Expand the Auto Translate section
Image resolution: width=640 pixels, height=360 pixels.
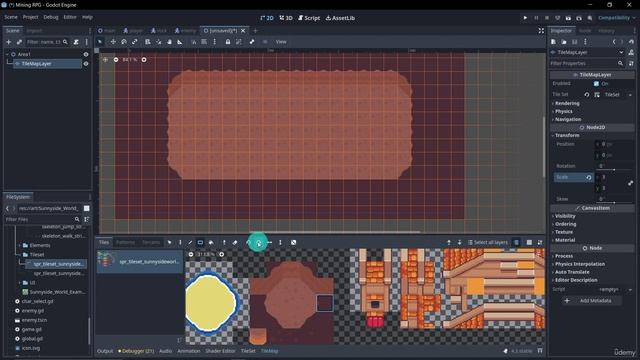571,272
